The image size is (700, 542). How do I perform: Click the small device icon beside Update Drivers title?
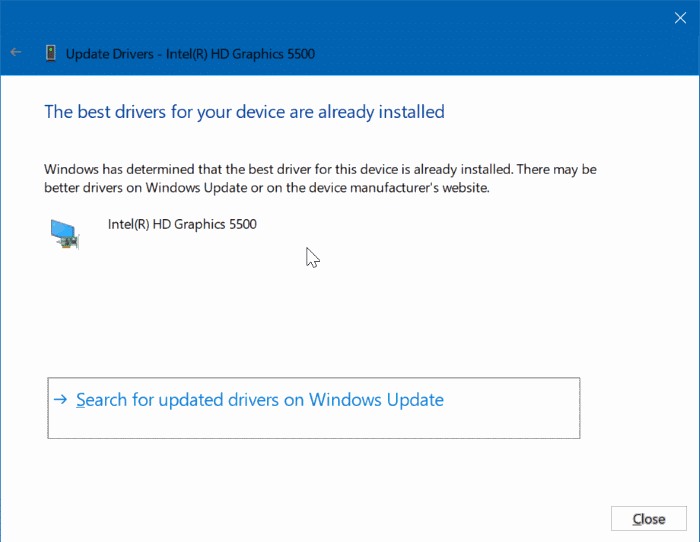click(50, 53)
